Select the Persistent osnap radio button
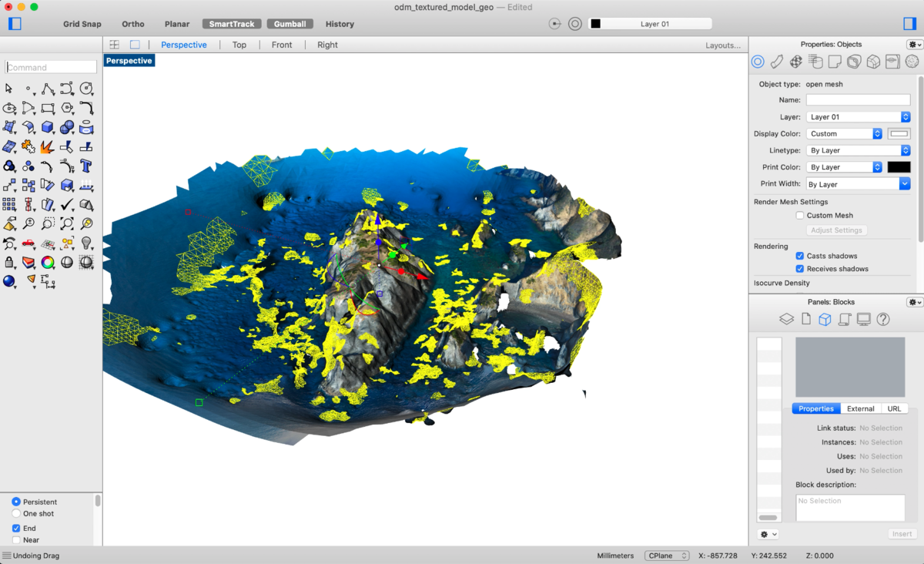924x564 pixels. [x=16, y=502]
